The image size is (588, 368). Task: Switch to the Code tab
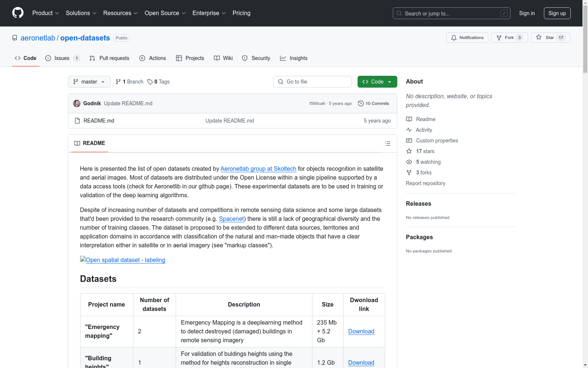26,58
